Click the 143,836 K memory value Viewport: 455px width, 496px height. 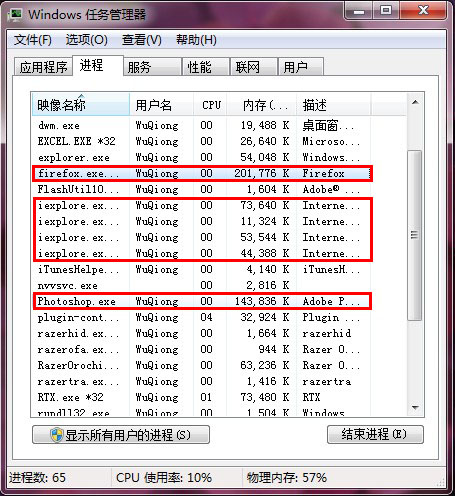pos(262,301)
